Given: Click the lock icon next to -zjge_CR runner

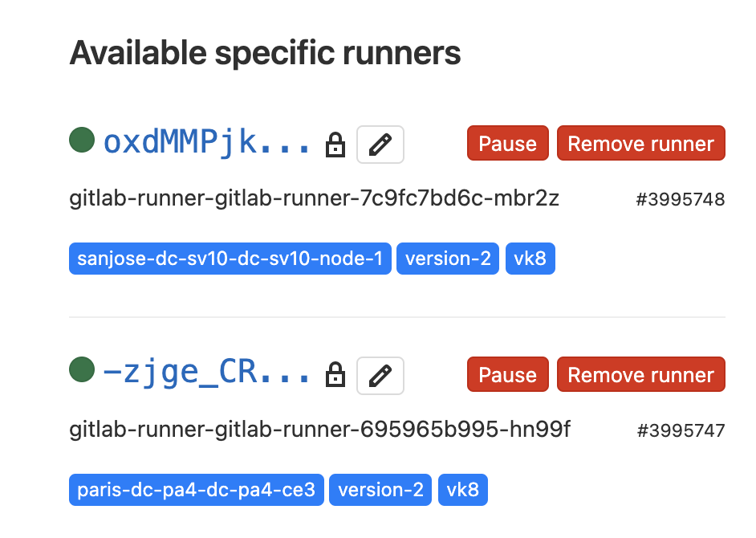Looking at the screenshot, I should [335, 375].
